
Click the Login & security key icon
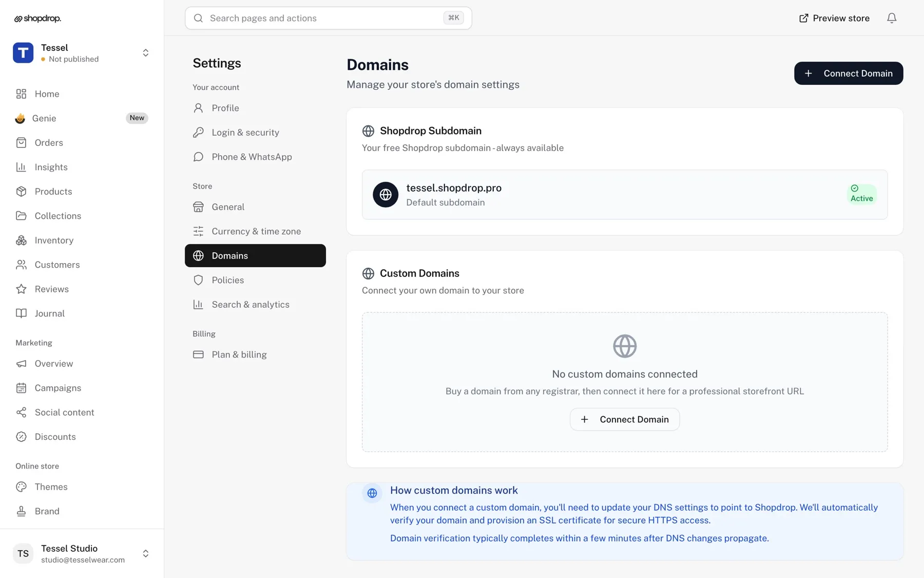click(x=198, y=132)
